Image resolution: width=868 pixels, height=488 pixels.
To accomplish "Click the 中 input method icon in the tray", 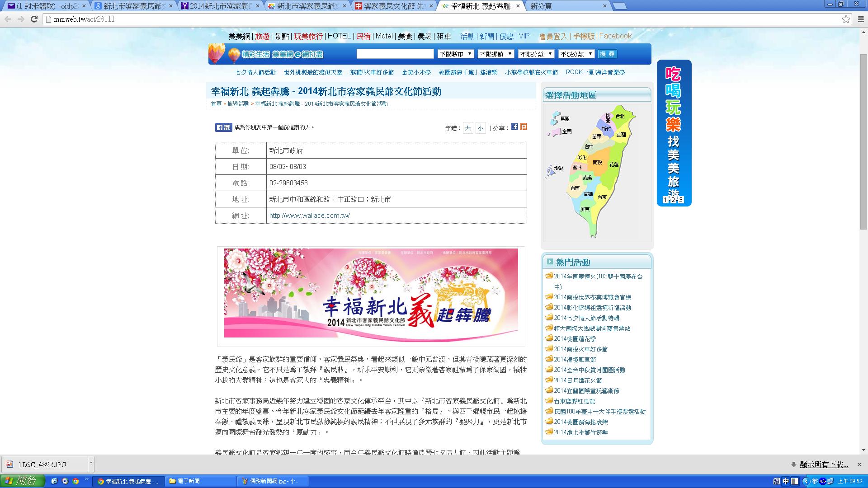I will tap(786, 481).
